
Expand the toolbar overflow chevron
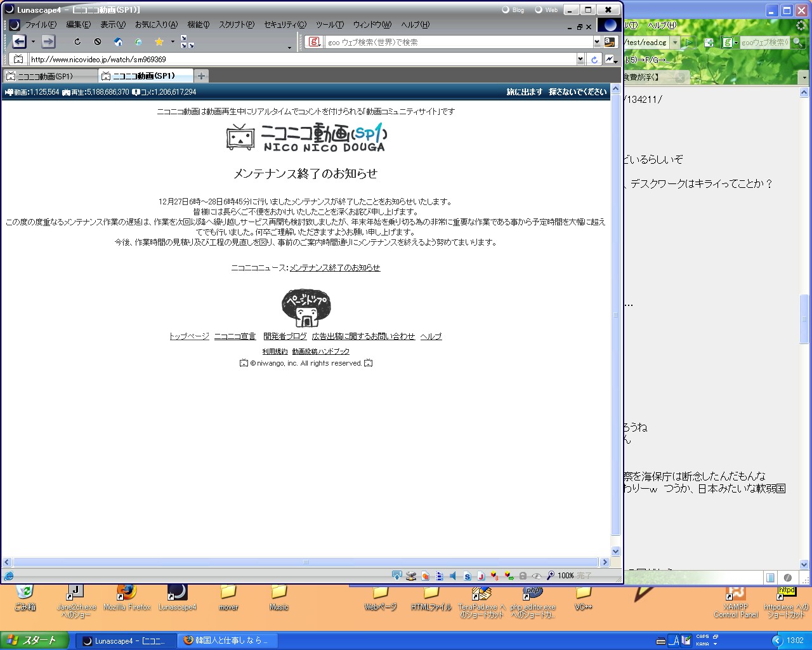tap(289, 48)
